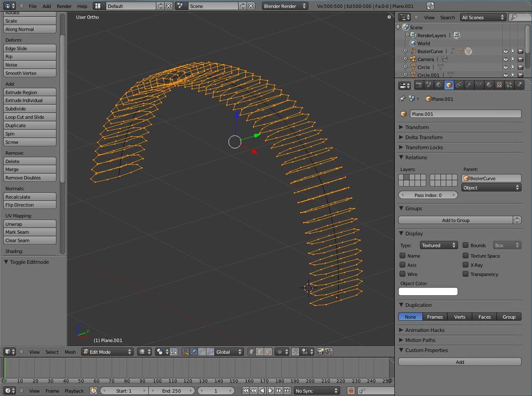Open the Particles sparkle tab
Screen dimensions: 532x396
coord(509,85)
